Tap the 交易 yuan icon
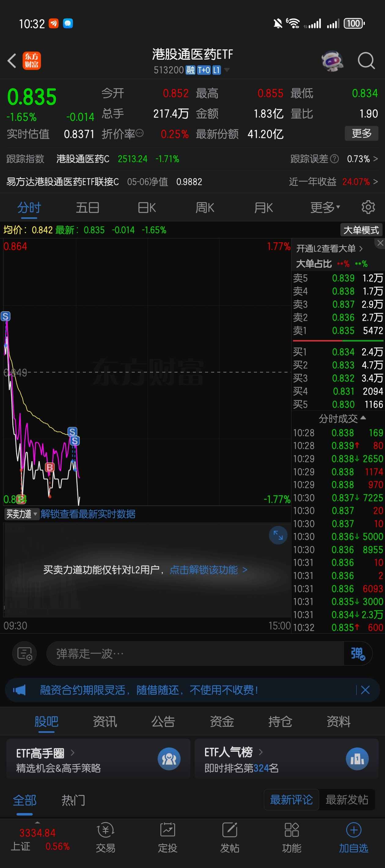 click(x=105, y=830)
